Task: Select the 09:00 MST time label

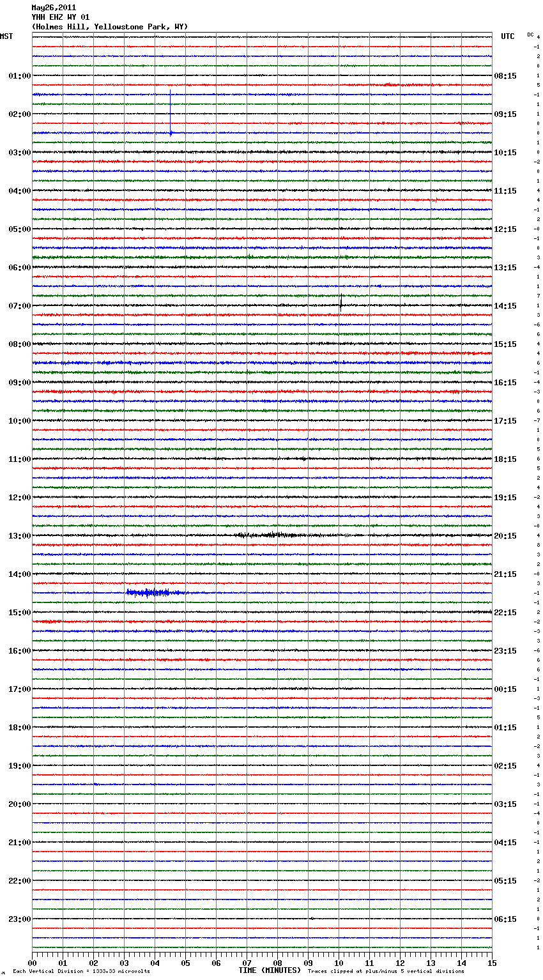Action: point(20,383)
